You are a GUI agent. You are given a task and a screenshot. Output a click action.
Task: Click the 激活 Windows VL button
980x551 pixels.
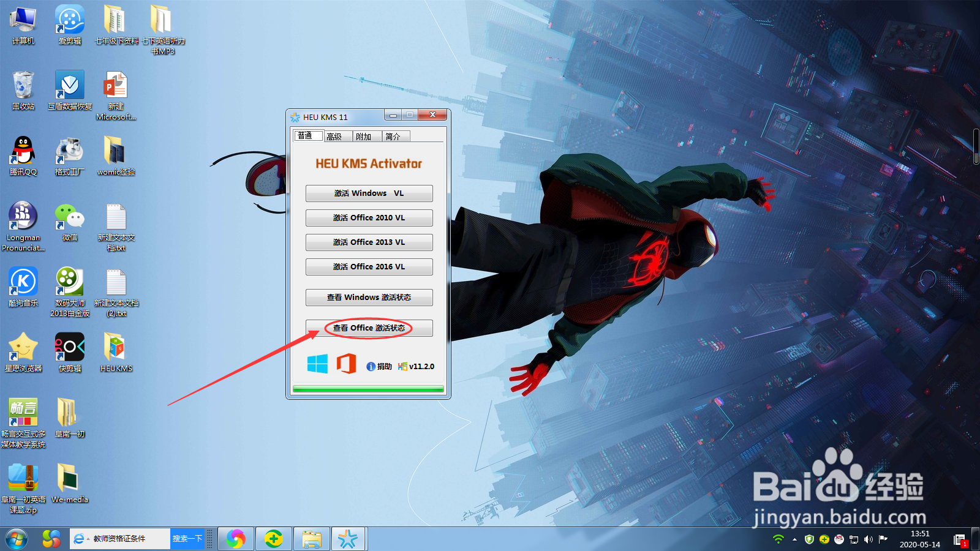pos(369,193)
